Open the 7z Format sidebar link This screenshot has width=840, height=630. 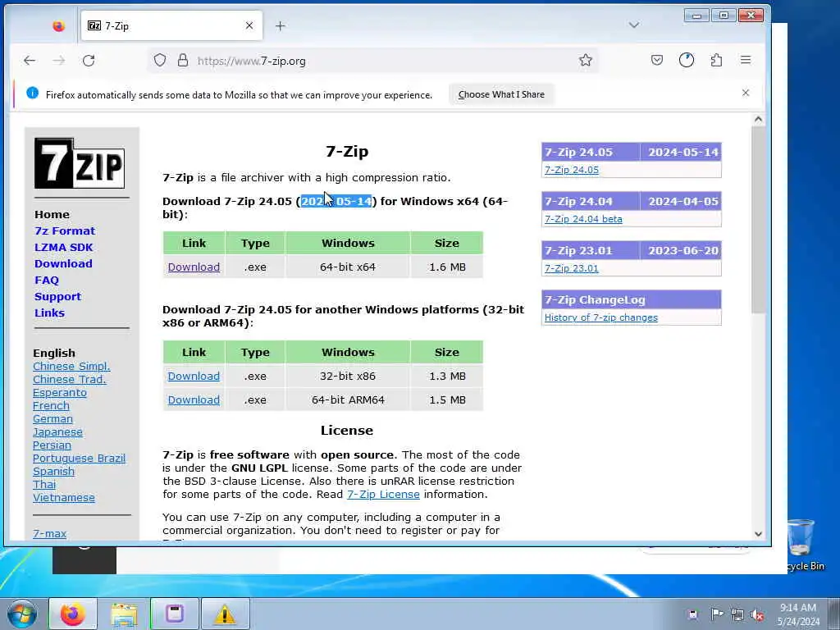coord(65,231)
